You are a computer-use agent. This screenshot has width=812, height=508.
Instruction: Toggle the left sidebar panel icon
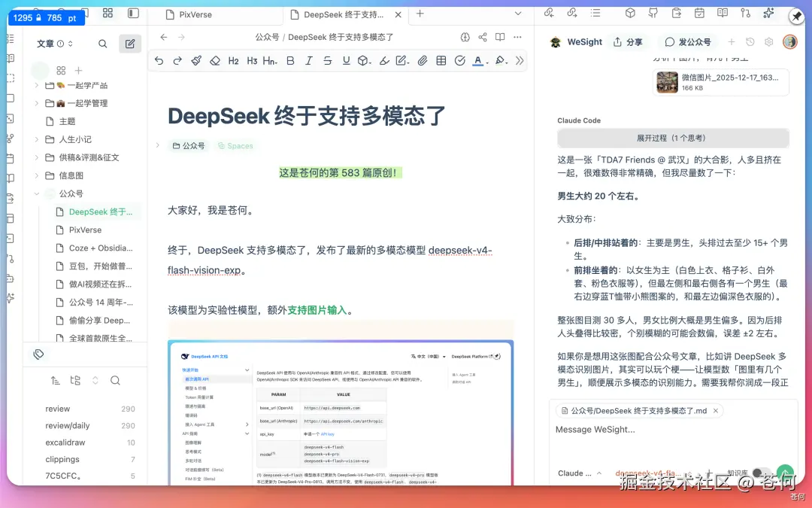coord(134,13)
